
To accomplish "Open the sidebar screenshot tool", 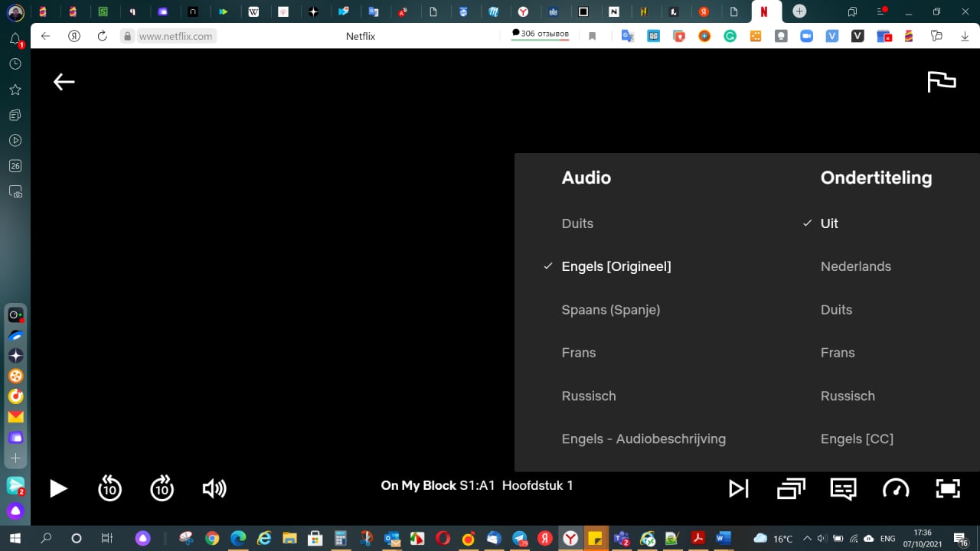I will tap(15, 191).
